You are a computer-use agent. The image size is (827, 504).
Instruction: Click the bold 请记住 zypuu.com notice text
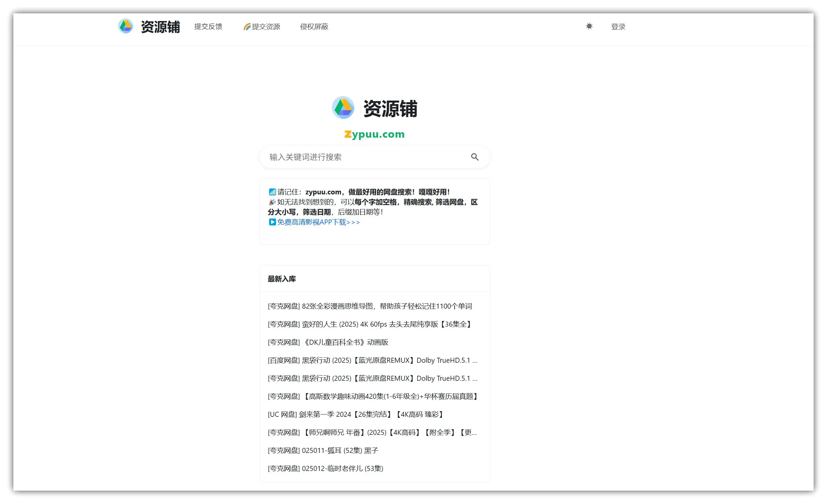[378, 192]
